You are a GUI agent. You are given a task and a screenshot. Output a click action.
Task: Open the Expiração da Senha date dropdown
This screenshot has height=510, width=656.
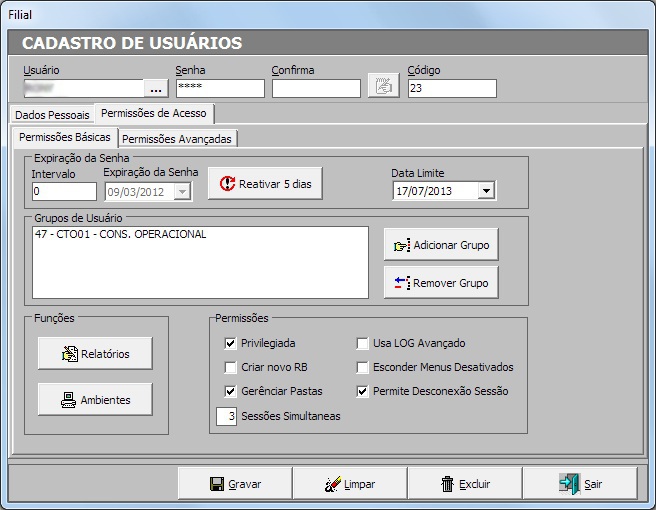pos(182,191)
